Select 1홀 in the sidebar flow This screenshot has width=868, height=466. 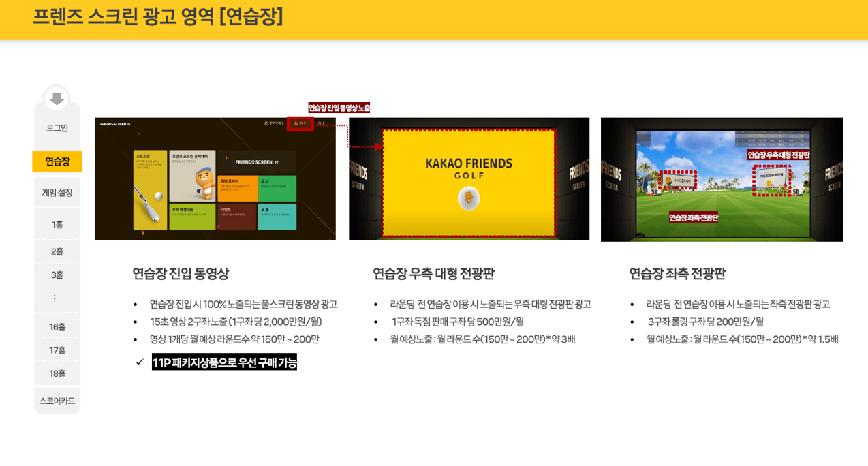(57, 224)
